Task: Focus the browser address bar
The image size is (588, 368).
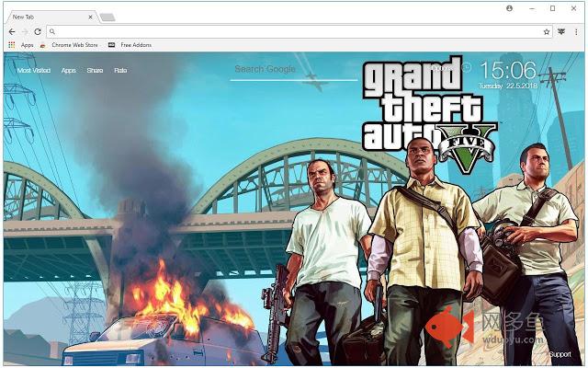Action: point(300,32)
